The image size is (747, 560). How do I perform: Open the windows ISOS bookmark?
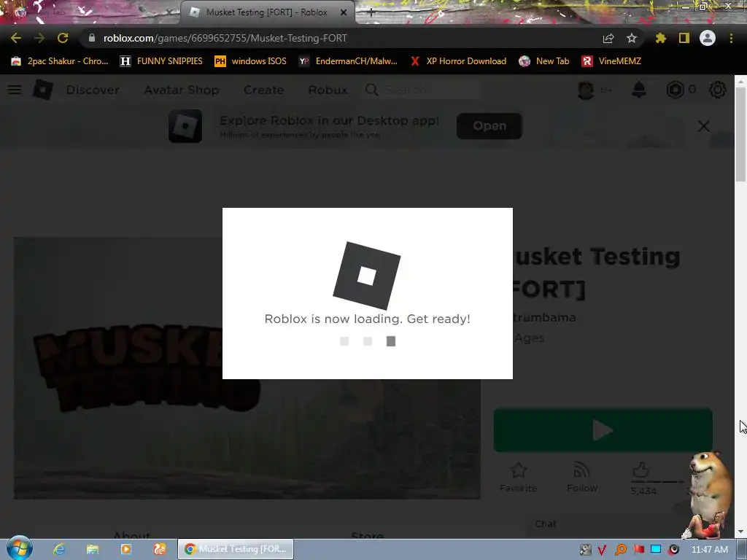point(251,61)
